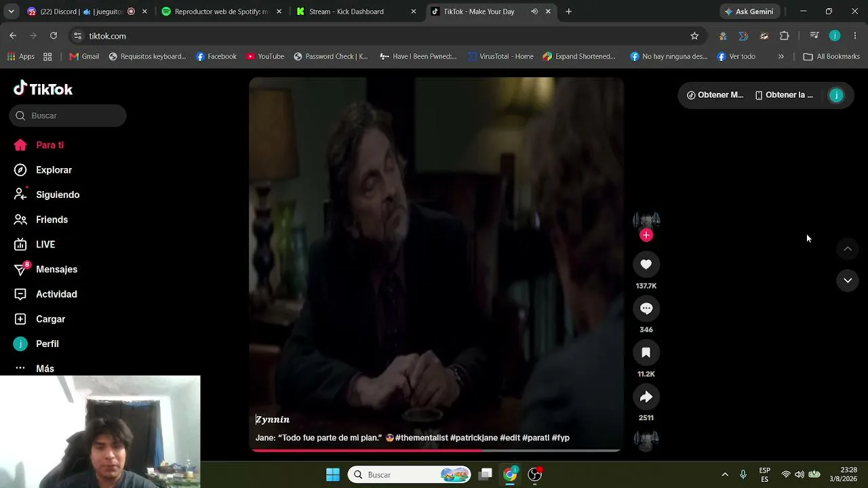Open the All Bookmarks folder

[831, 56]
